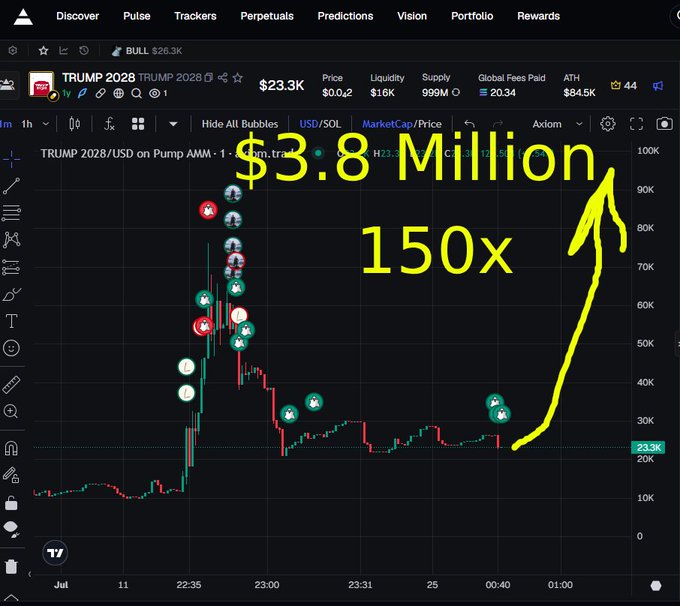Collapse the bottom panel chevron

[x=11, y=598]
